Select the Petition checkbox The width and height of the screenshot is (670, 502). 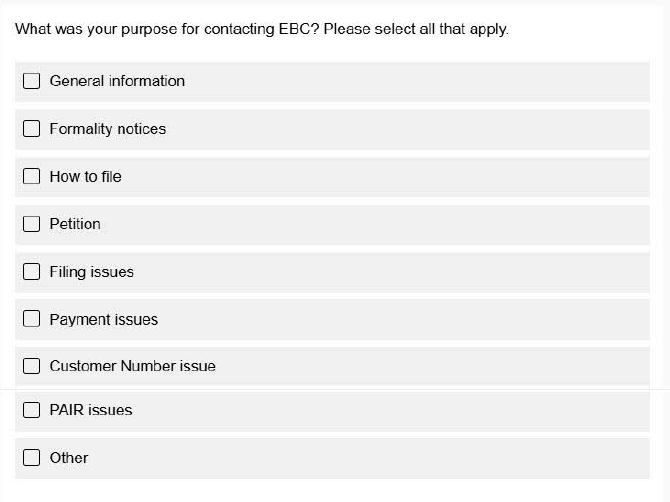pos(32,224)
